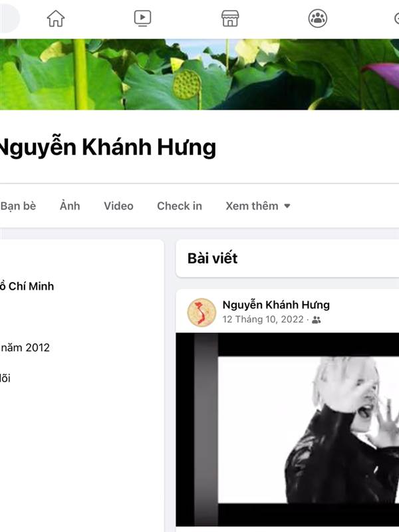Play the black-and-white video post
399x532 pixels.
[x=287, y=430]
